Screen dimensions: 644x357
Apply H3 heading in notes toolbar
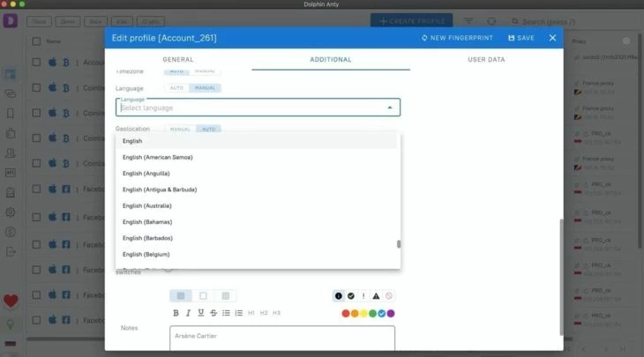click(x=276, y=313)
